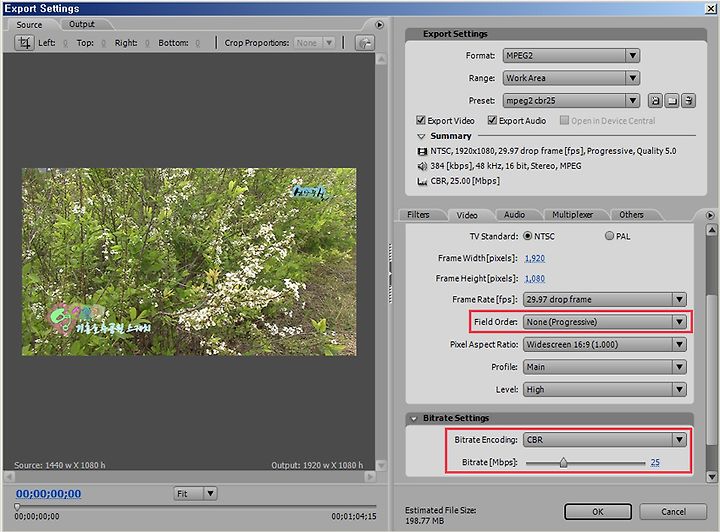
Task: Click the preview vertical scroll up arrow
Action: pyautogui.click(x=381, y=59)
